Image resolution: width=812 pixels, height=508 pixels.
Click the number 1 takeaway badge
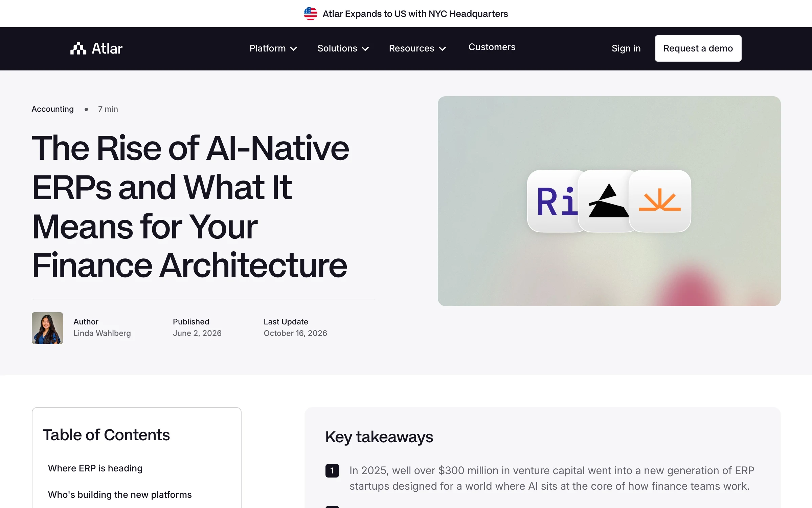click(x=332, y=470)
